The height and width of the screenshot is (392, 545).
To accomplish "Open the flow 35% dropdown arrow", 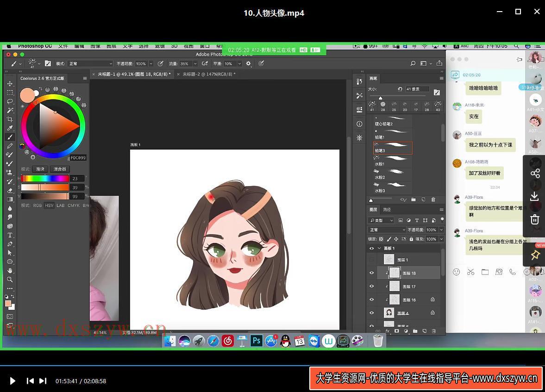I will tap(195, 63).
